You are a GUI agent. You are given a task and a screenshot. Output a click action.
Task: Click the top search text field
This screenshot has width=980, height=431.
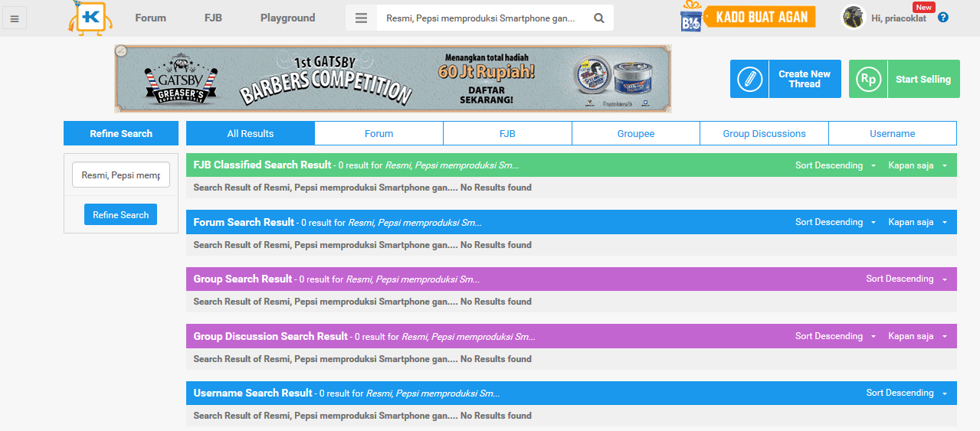pos(481,18)
